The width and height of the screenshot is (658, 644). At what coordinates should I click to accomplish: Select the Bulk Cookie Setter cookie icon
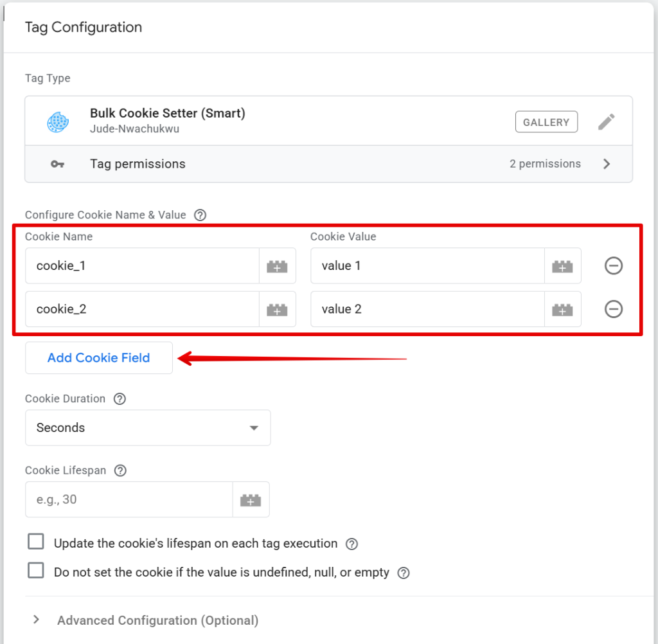point(58,122)
